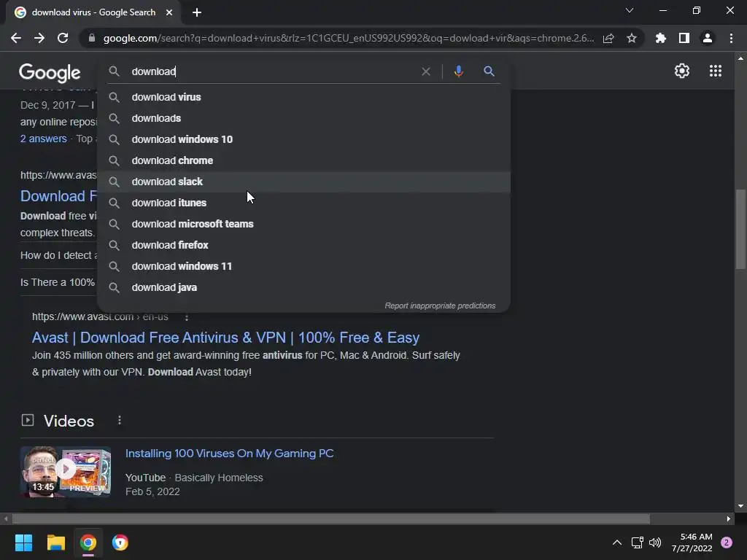This screenshot has height=560, width=747.
Task: Submit search with blue magnifier
Action: point(489,71)
